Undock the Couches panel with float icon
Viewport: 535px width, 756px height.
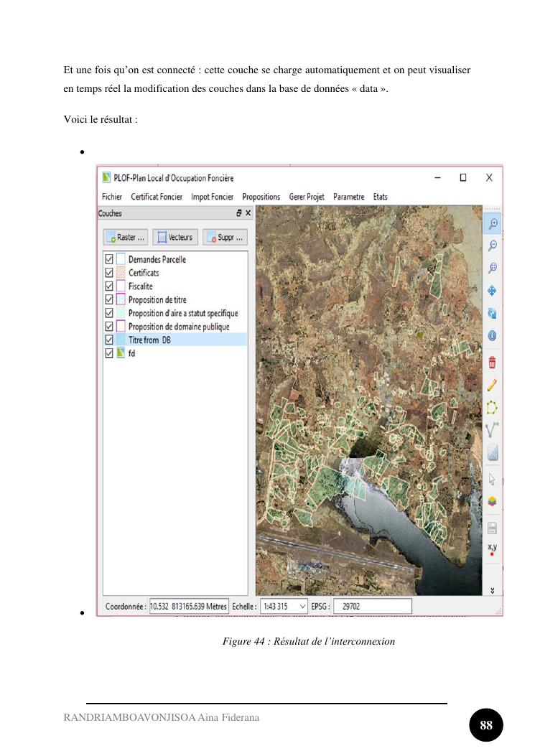click(239, 213)
